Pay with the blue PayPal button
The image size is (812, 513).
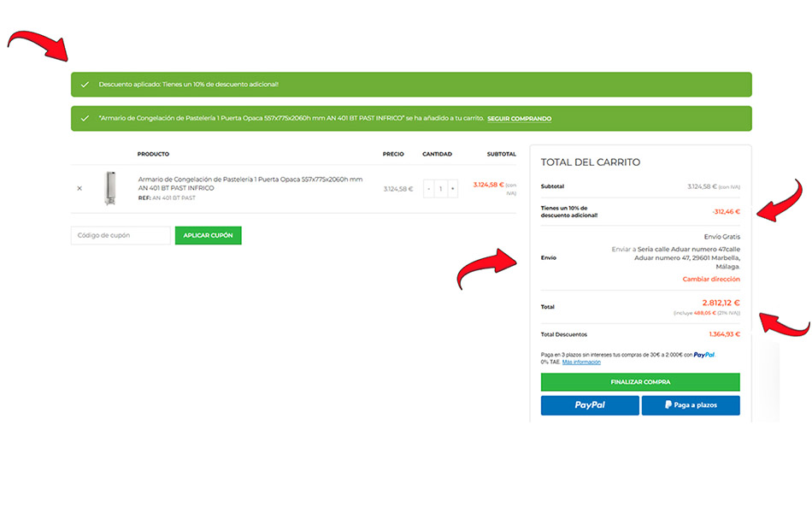590,404
